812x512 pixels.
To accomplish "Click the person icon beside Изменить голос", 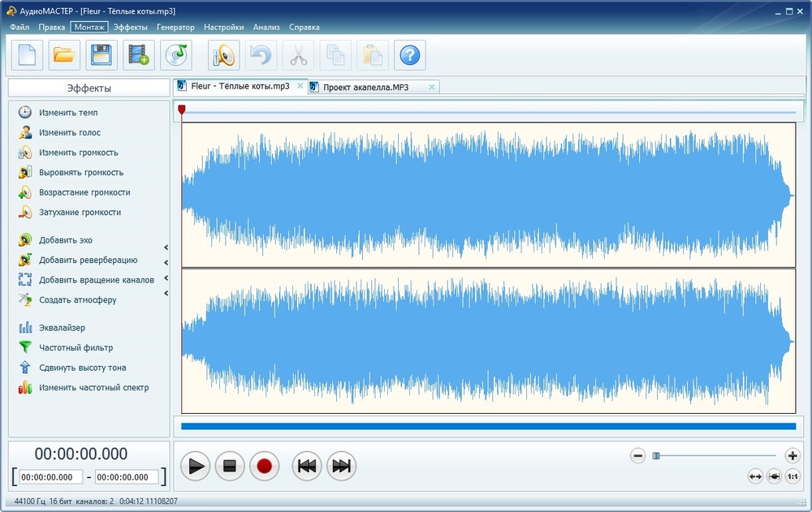I will point(25,132).
